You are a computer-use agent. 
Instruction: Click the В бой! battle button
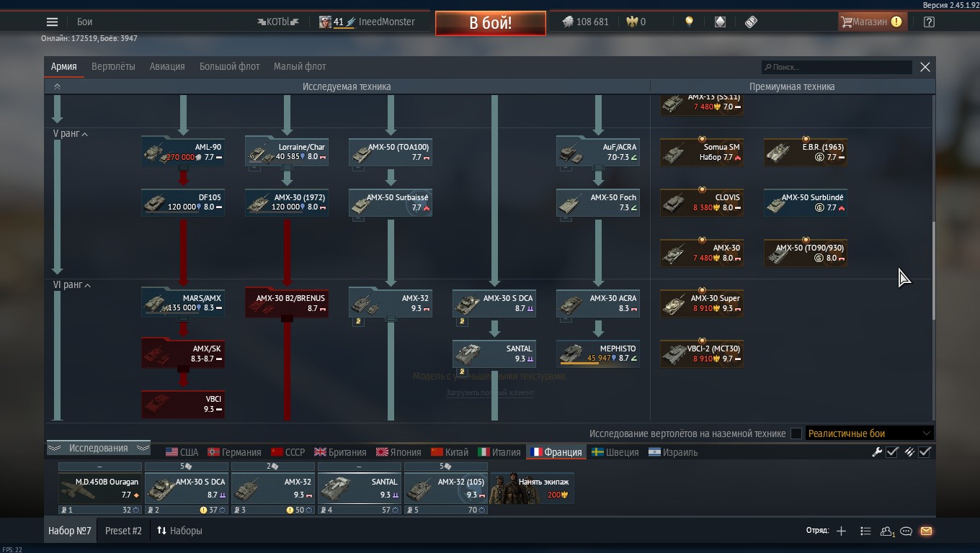[x=490, y=22]
